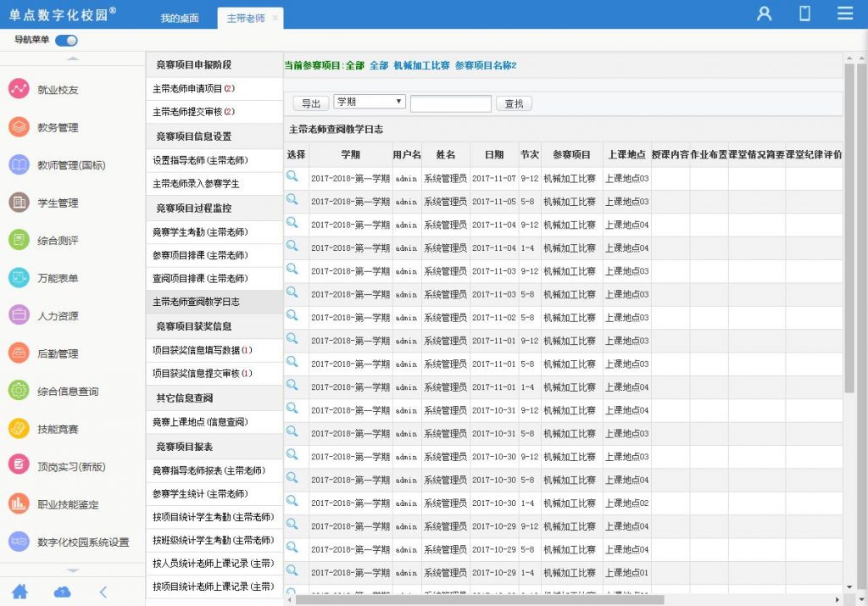The image size is (868, 606).
Task: Filter by 全部 project link
Action: coord(379,65)
